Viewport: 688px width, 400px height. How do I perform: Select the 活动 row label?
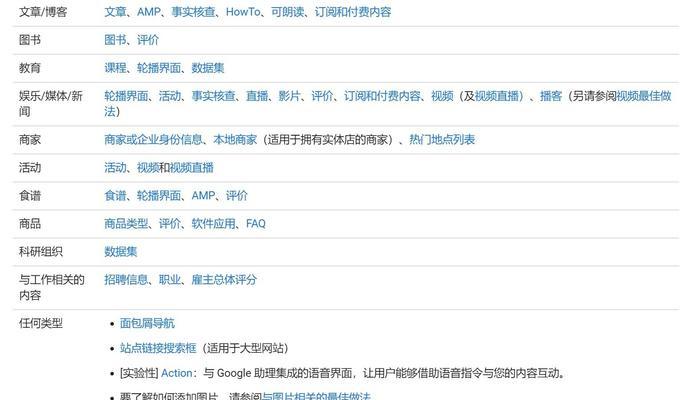[30, 168]
